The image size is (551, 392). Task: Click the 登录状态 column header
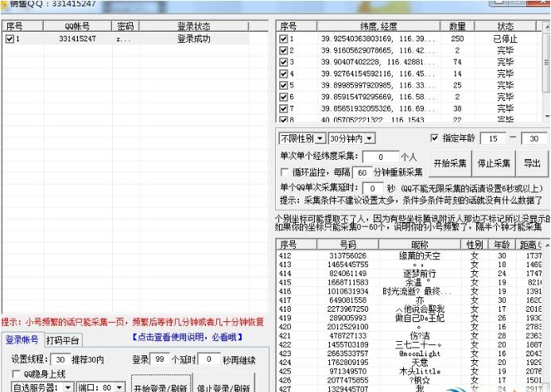pos(194,26)
